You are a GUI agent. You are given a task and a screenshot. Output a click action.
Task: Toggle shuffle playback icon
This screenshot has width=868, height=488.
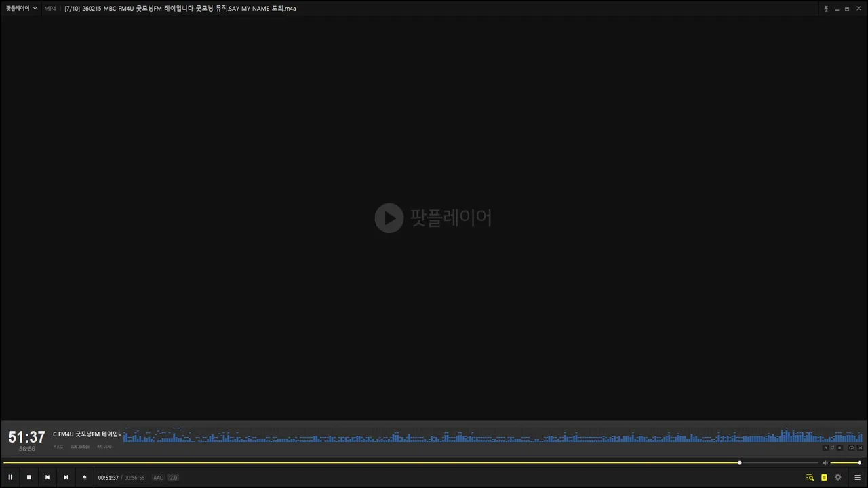click(x=860, y=447)
